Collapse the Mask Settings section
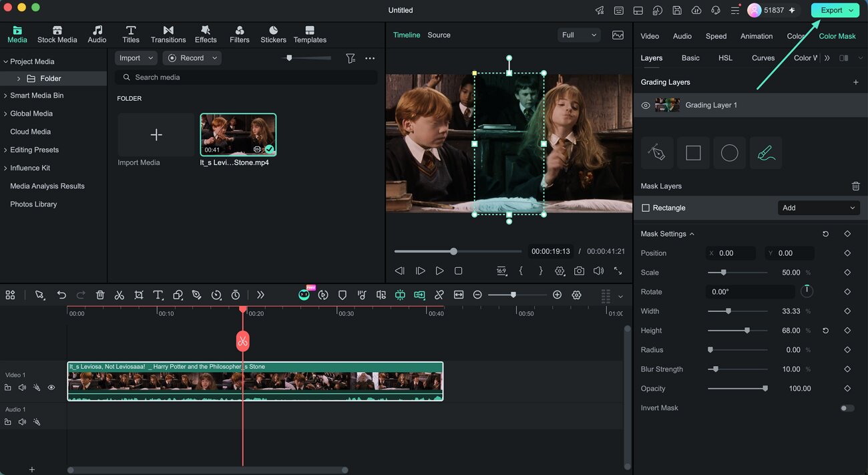Screen dimensions: 868x475 click(x=692, y=234)
